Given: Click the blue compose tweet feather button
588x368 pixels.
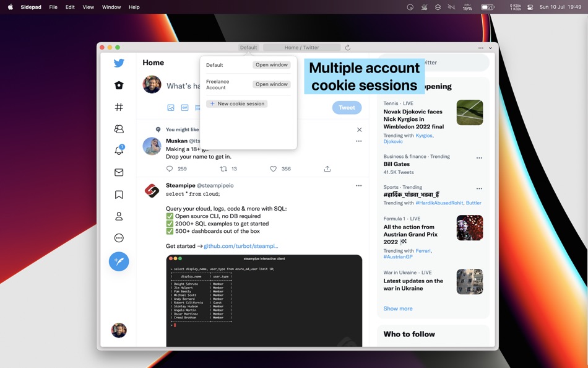Looking at the screenshot, I should point(119,261).
